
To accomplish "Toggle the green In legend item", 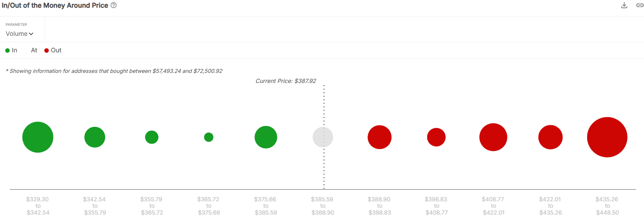I will pos(11,50).
